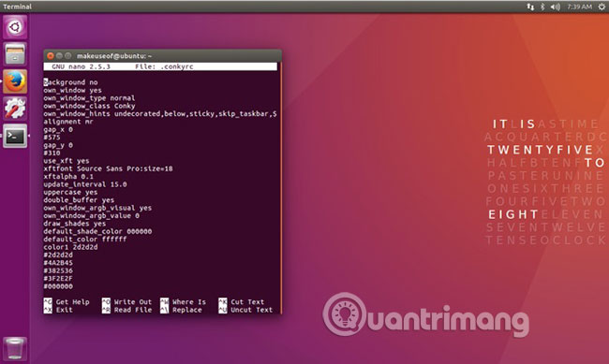
Task: Click the 'xftalpha 0.1' line
Action: tap(68, 176)
